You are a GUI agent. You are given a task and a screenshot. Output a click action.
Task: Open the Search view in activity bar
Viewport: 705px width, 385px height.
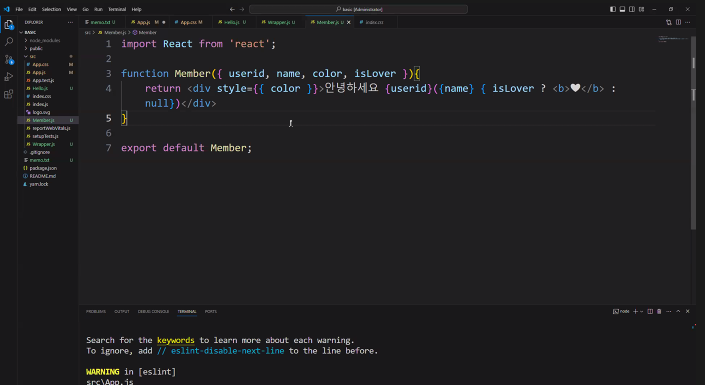point(9,42)
